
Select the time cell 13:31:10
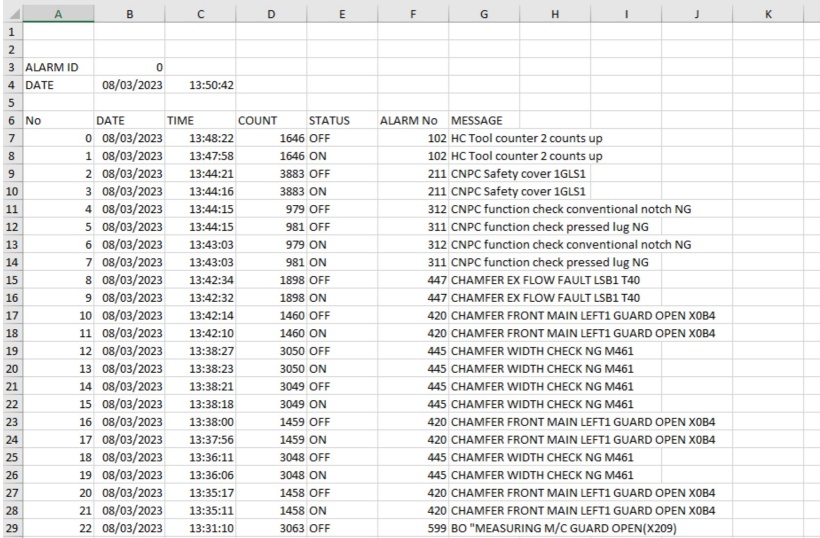pyautogui.click(x=200, y=528)
